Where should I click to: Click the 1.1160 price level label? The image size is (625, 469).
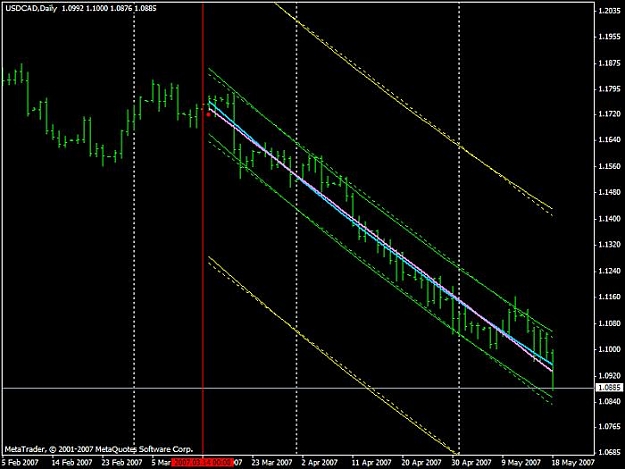610,297
